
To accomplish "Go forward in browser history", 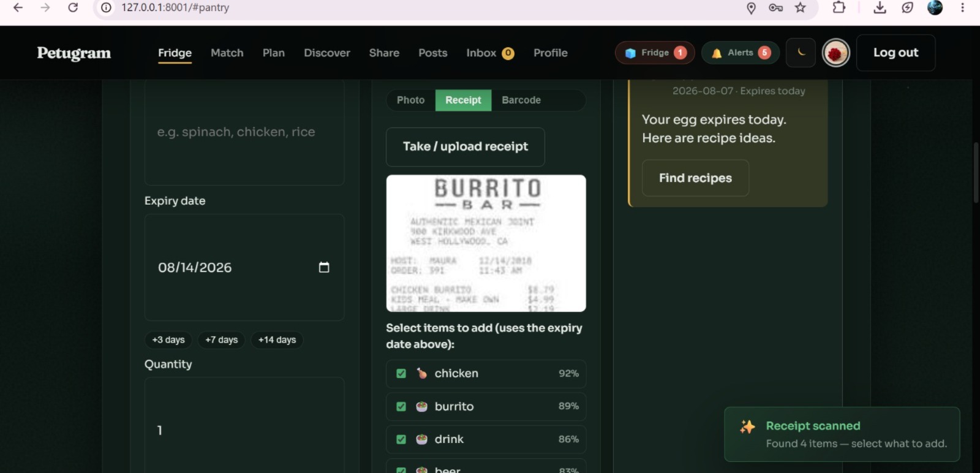I will (45, 7).
